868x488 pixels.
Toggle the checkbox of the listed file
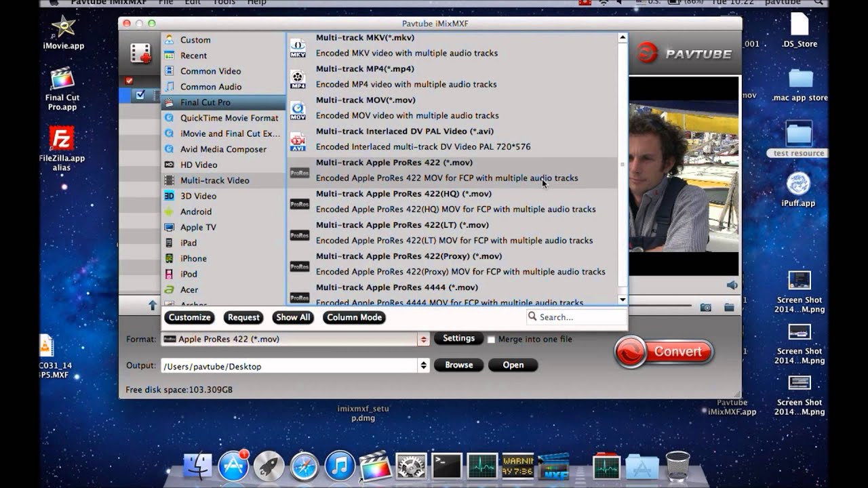(x=140, y=95)
